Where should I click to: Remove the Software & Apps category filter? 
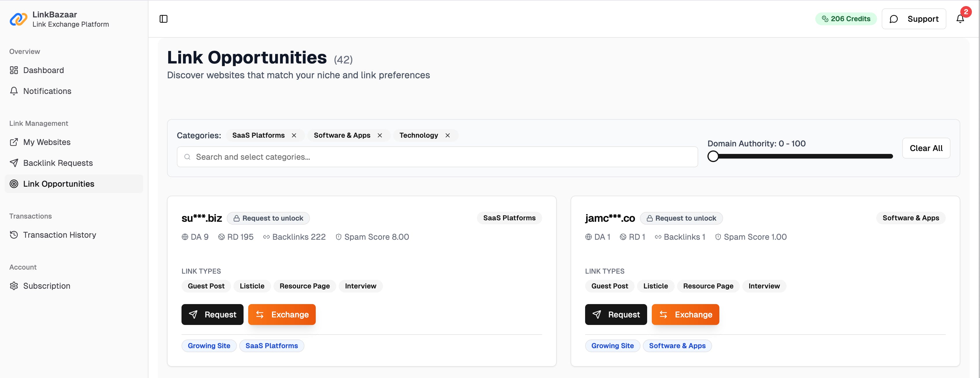[x=380, y=135]
